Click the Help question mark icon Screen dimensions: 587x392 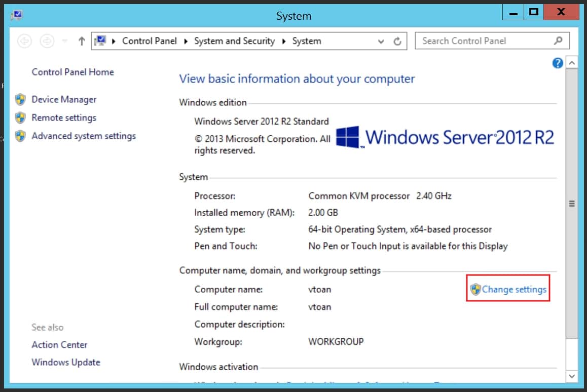tap(557, 63)
